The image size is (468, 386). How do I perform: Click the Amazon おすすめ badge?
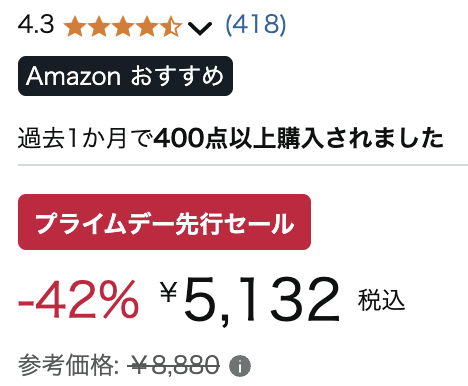(x=125, y=76)
